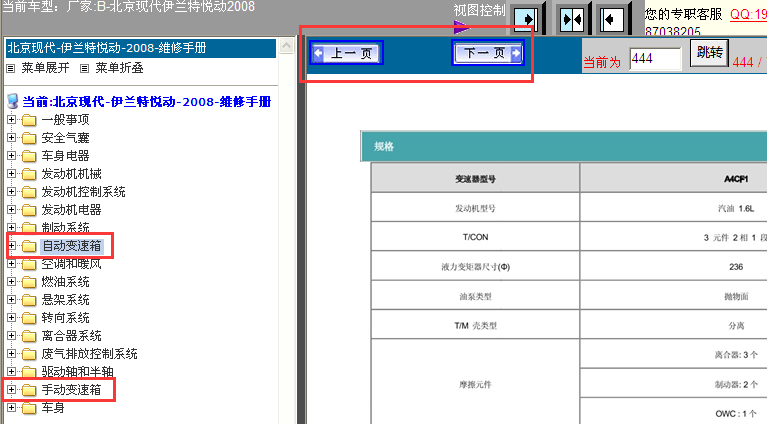The image size is (767, 424).
Task: Click the 发动机电器 folder icon
Action: [x=29, y=210]
